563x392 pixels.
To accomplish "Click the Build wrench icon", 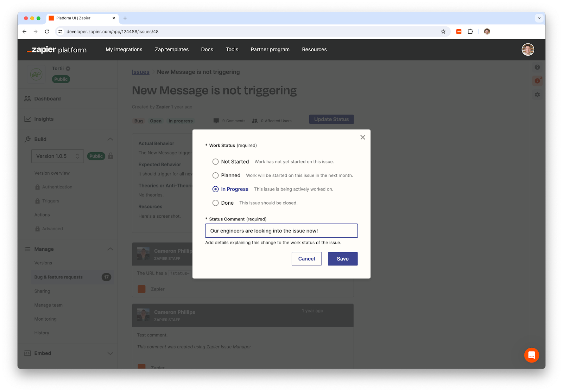I will coord(27,139).
